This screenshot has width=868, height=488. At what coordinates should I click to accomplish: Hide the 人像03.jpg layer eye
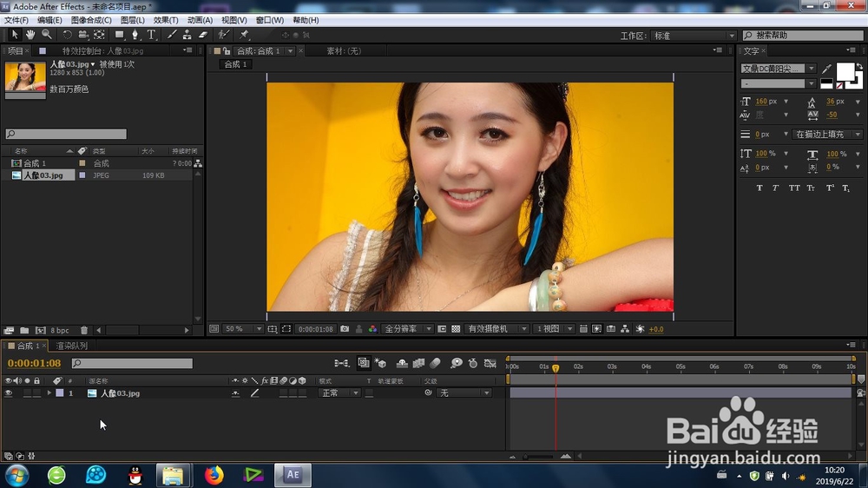point(9,393)
